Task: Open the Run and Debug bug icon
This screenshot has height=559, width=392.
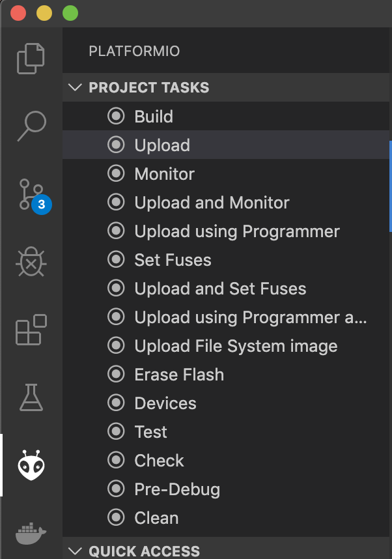Action: [x=31, y=261]
